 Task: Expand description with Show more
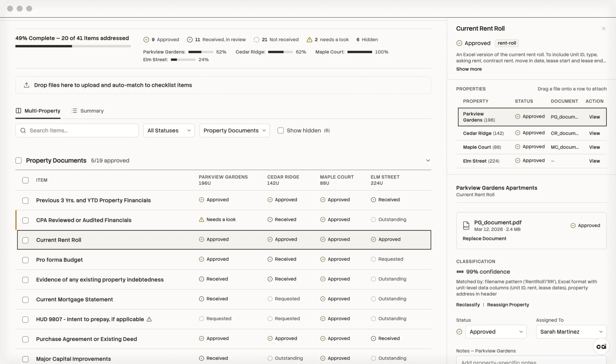(x=469, y=69)
